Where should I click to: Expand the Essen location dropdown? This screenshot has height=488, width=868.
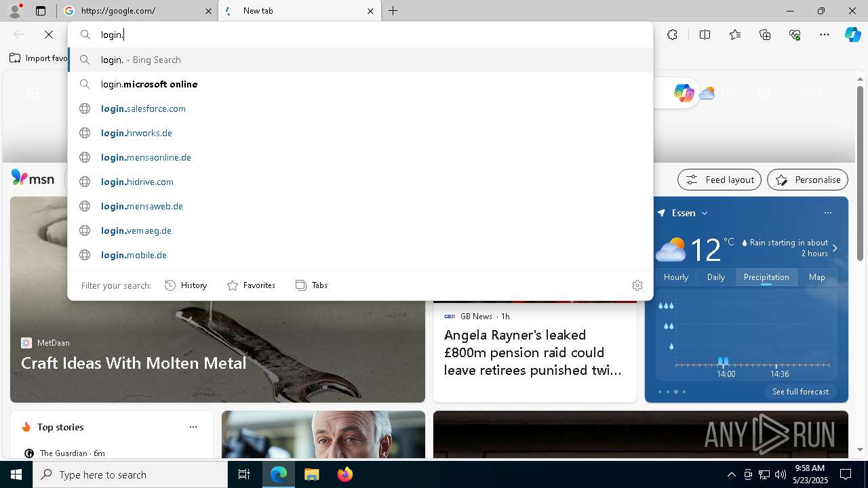(705, 213)
